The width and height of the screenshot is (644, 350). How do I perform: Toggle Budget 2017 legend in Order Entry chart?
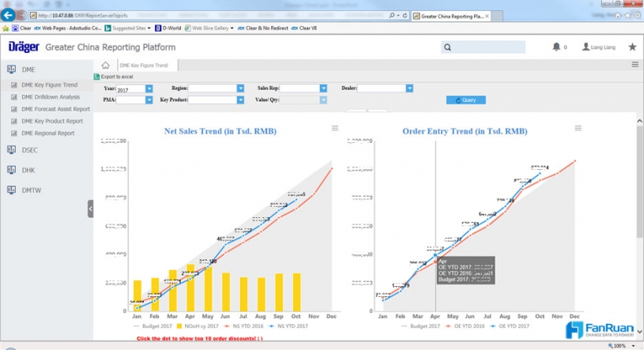pos(421,326)
